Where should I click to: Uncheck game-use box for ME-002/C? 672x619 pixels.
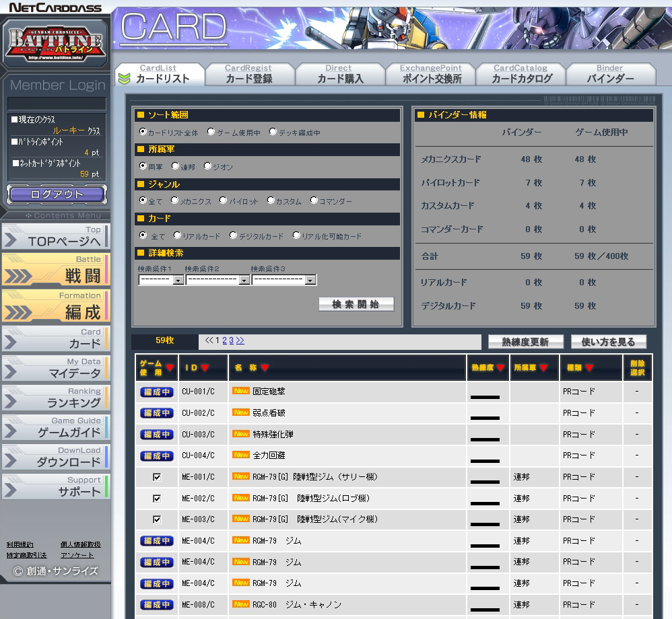[x=157, y=498]
